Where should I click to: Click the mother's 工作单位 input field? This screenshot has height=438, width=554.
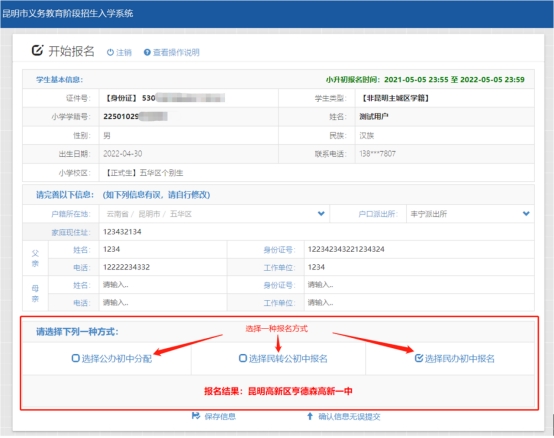click(419, 302)
